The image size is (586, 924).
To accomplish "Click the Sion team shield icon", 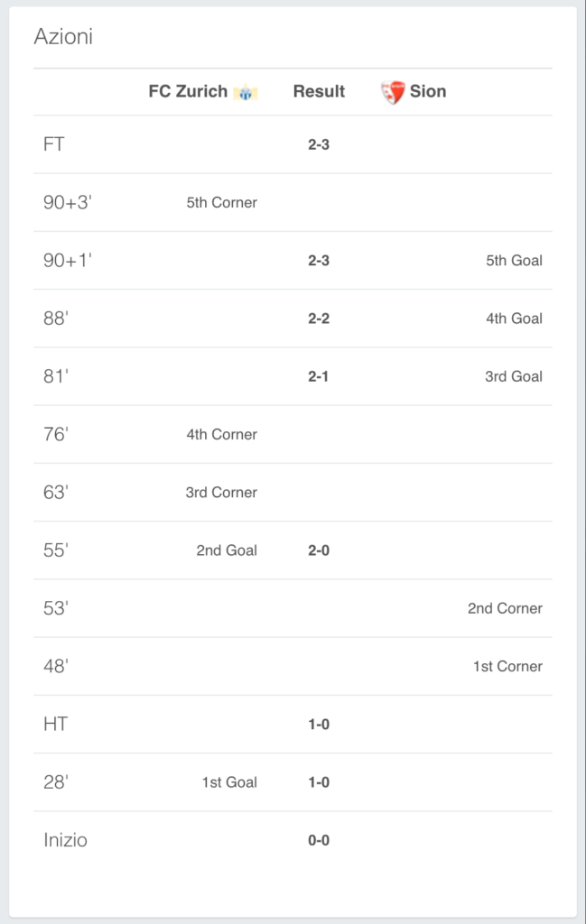I will tap(393, 92).
